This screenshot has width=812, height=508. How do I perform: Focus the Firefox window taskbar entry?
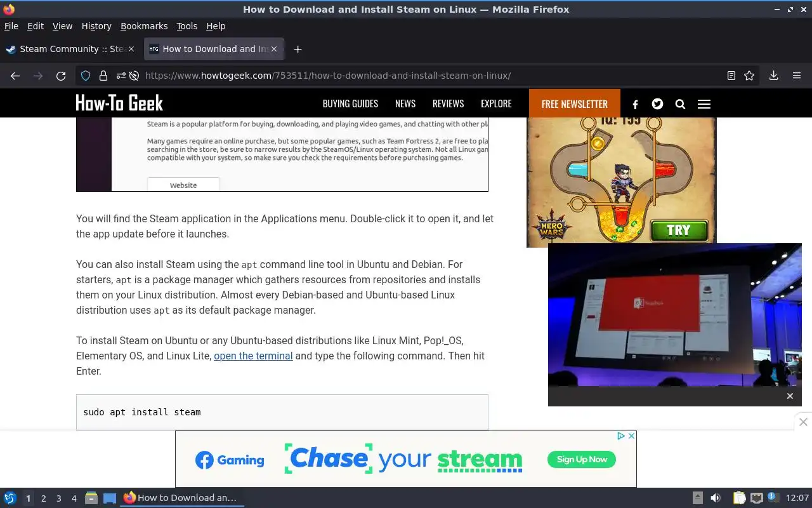tap(183, 498)
